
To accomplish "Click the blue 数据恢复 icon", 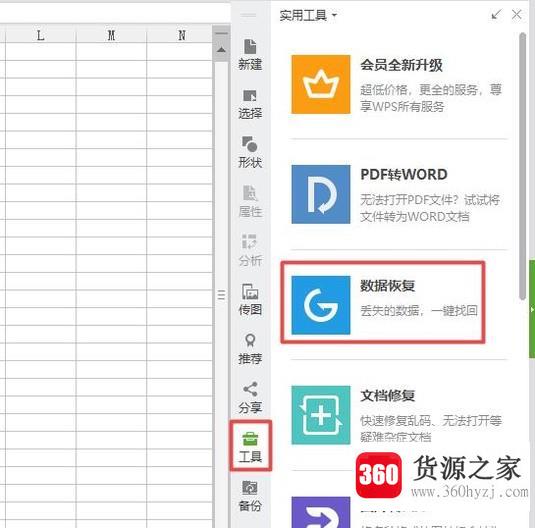I will coord(321,305).
